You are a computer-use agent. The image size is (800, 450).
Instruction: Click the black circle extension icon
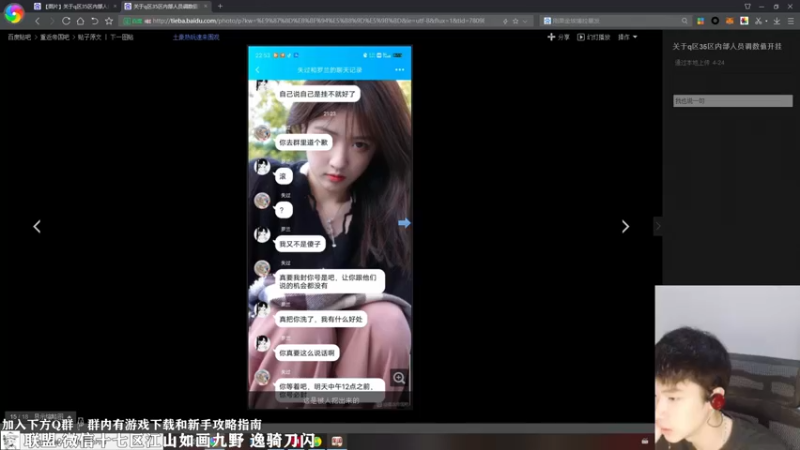[x=715, y=21]
